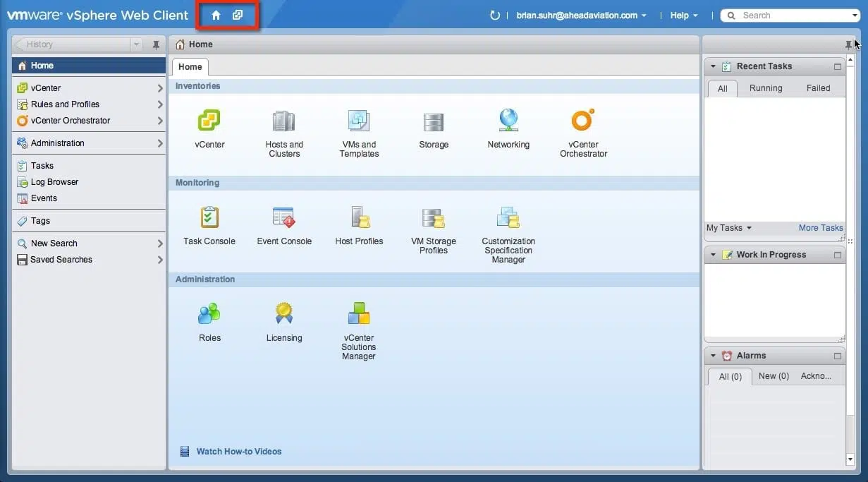This screenshot has height=482, width=868.
Task: Open the user account dropdown
Action: click(581, 16)
